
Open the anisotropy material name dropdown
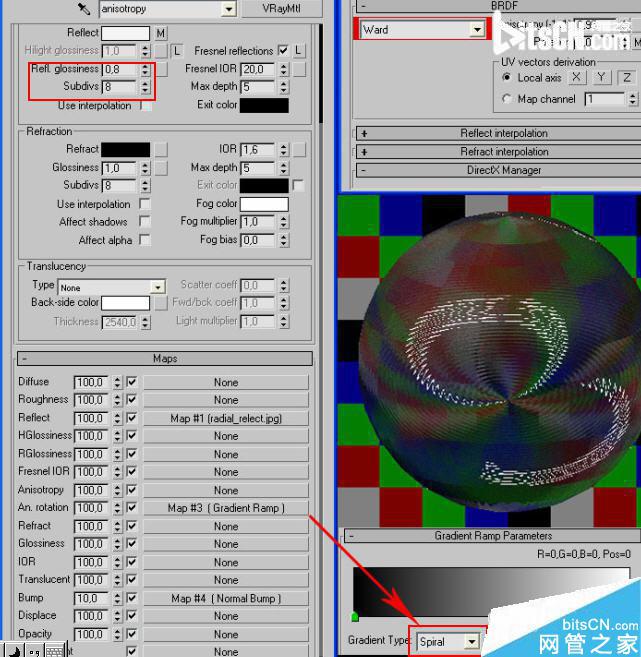[229, 9]
